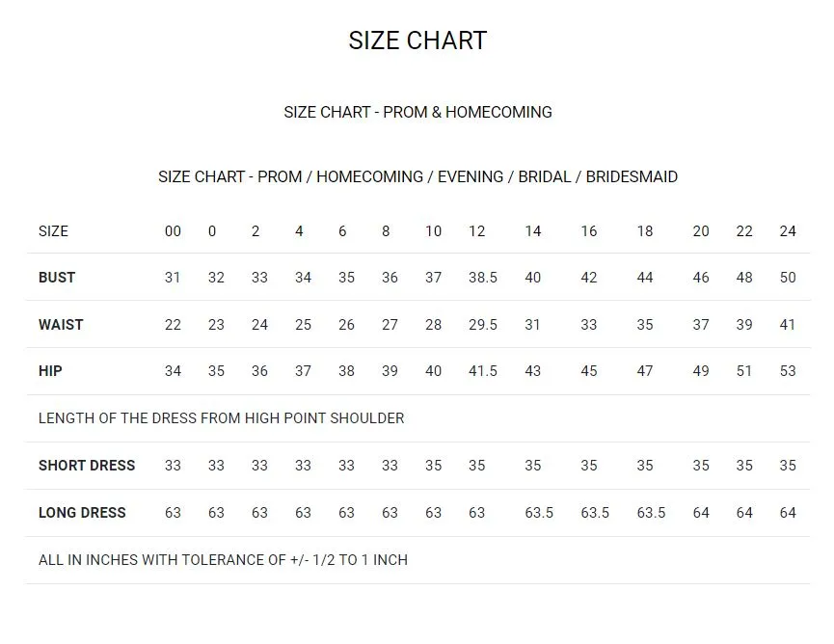The image size is (834, 644).
Task: Select the tolerance note about inches
Action: point(223,560)
